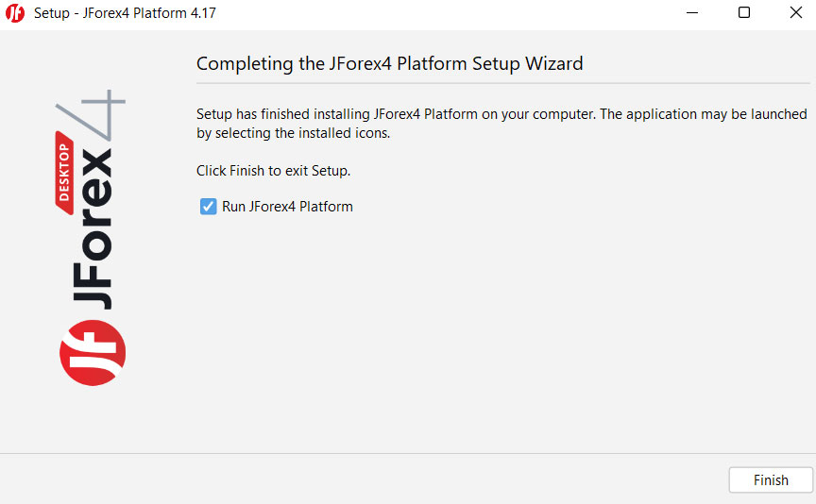Click the Click Finish to exit Setup text
The image size is (816, 504).
[273, 171]
